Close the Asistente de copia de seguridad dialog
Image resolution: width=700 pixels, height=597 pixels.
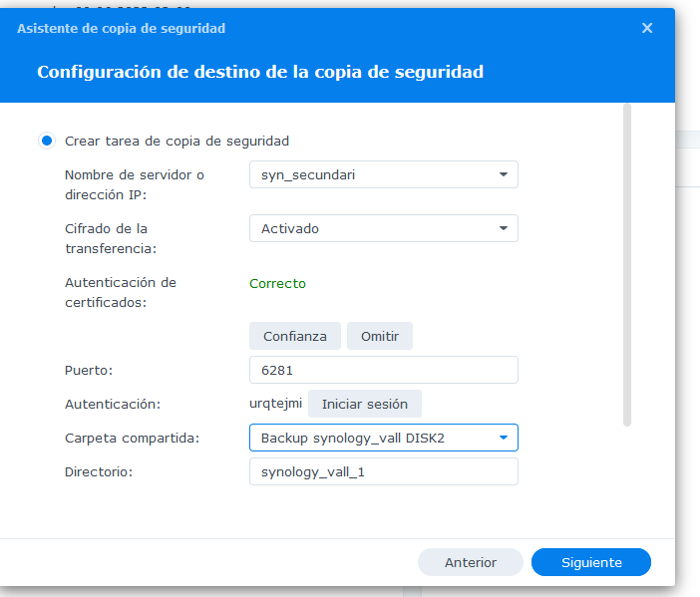647,28
